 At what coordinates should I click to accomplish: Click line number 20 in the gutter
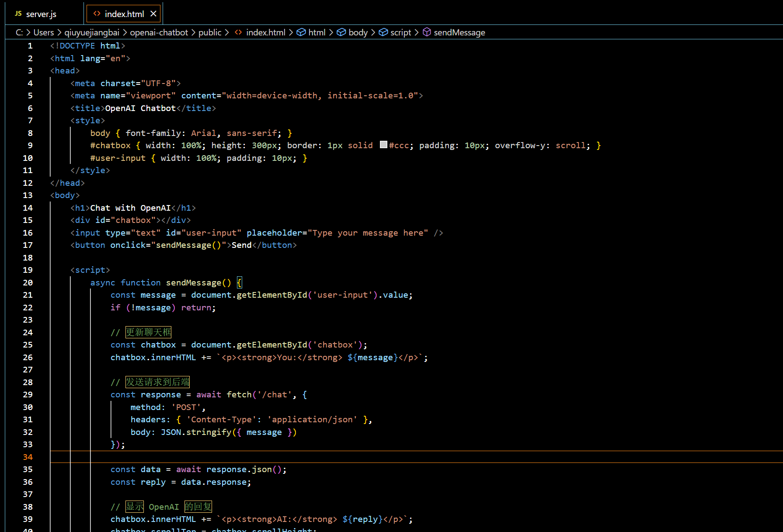[x=28, y=282]
